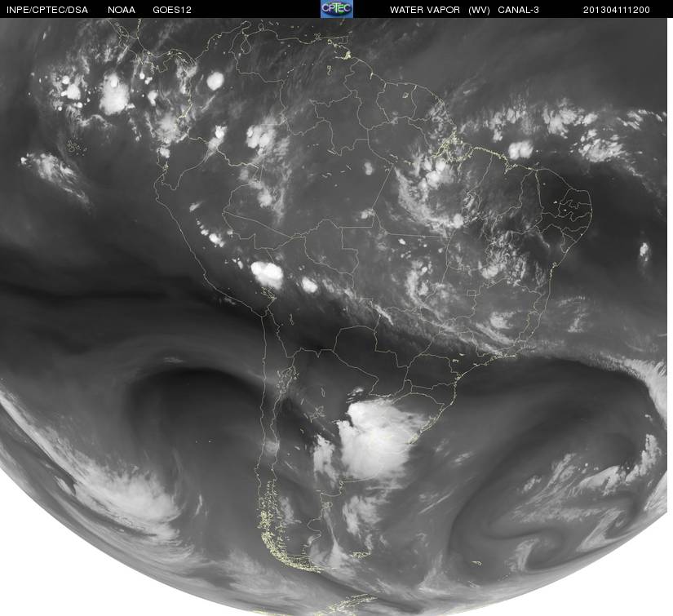Click the NOAA label in the header
Screen dimensions: 673x616
click(122, 10)
